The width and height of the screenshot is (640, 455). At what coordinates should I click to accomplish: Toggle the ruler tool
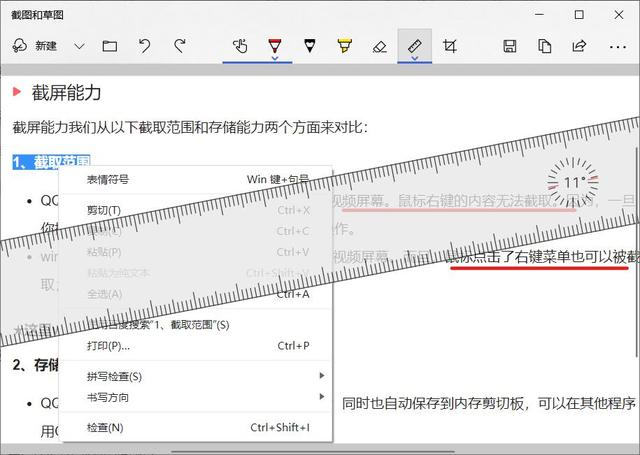[415, 44]
